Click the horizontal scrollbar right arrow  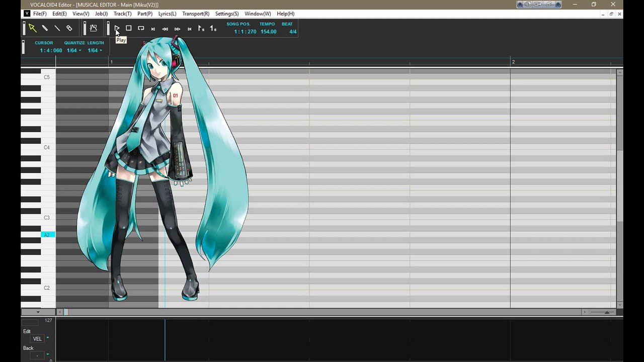pos(584,312)
